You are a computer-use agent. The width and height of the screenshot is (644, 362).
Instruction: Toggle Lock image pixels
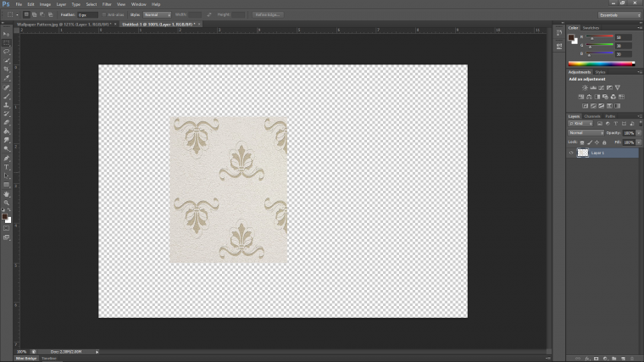click(590, 142)
